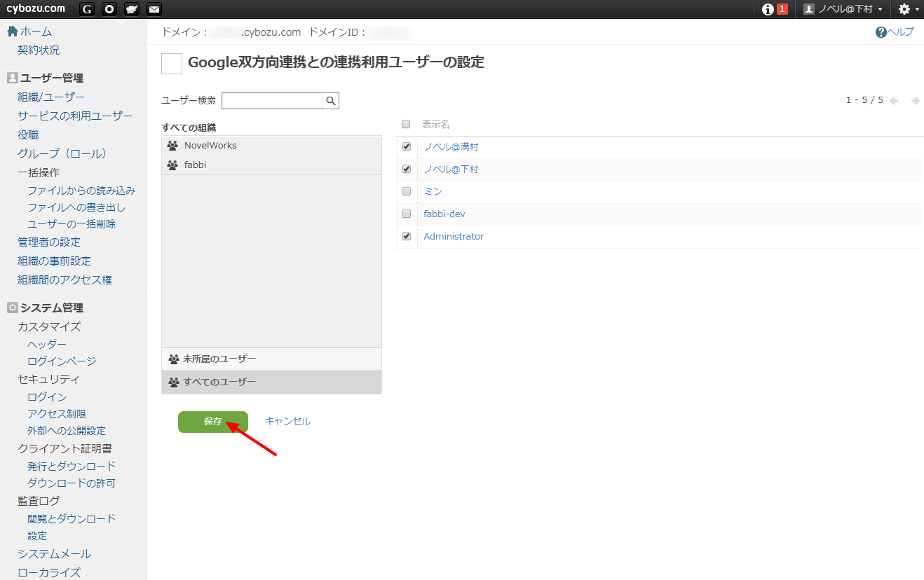Click the cloud-shaped service icon in the header
This screenshot has width=924, height=580.
(x=132, y=9)
